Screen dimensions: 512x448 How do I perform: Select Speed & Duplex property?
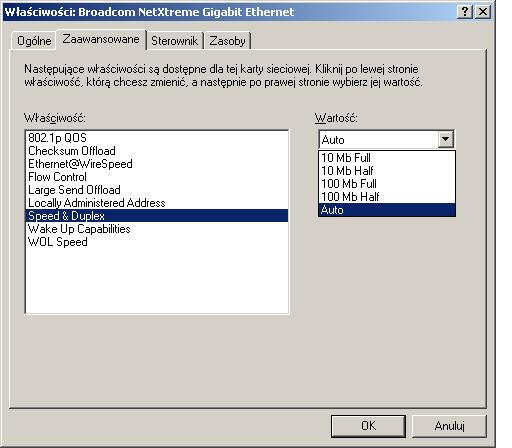tap(157, 215)
